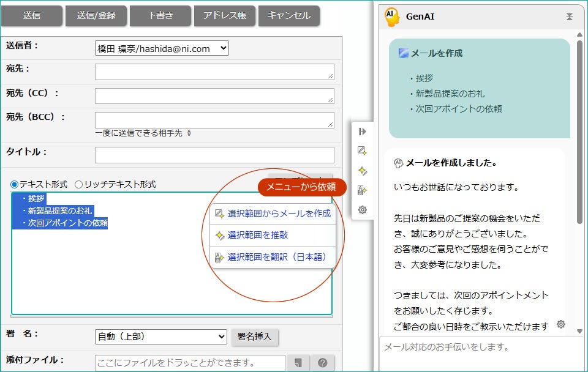Click the attachment file drop field
The width and height of the screenshot is (588, 372).
click(x=190, y=363)
